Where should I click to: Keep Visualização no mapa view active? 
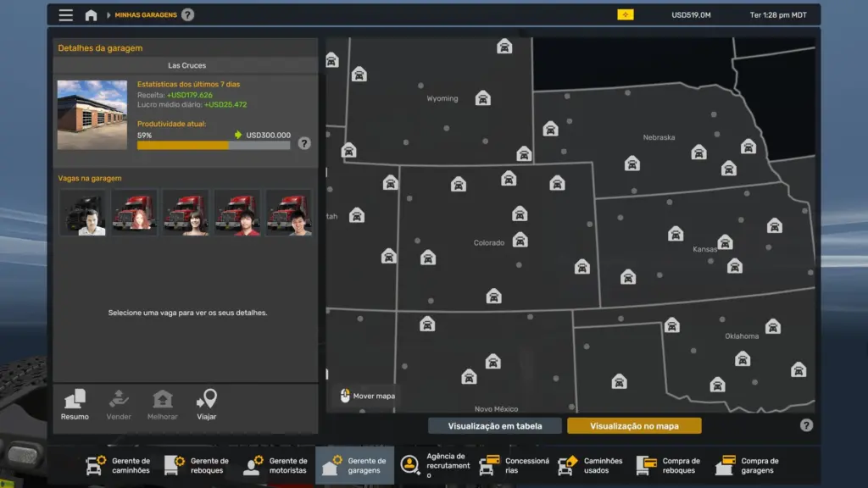pos(634,425)
